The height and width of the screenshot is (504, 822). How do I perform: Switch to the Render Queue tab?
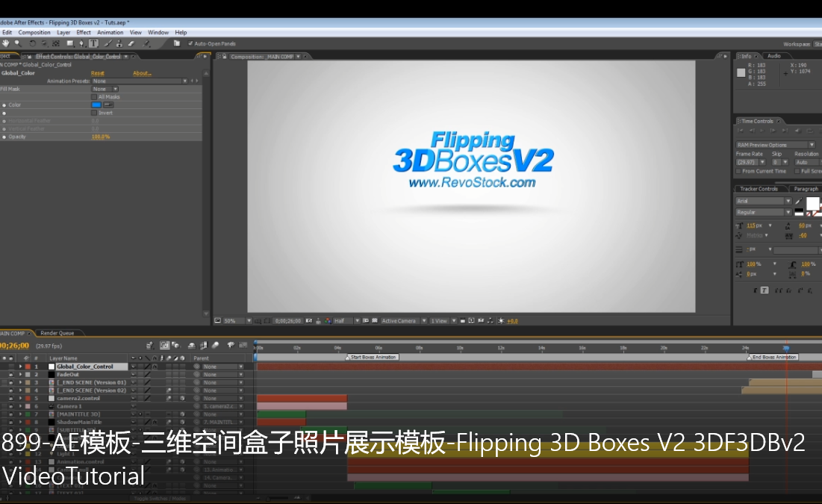[x=57, y=333]
